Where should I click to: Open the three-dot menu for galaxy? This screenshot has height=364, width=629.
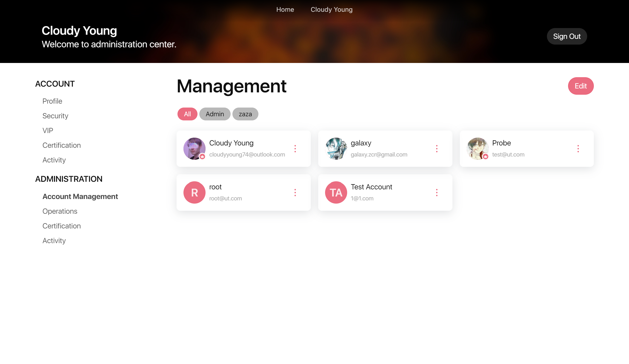point(437,149)
